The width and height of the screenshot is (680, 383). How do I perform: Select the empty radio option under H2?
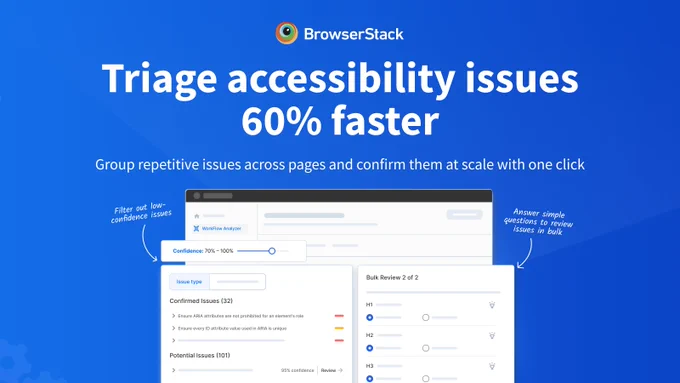[425, 348]
